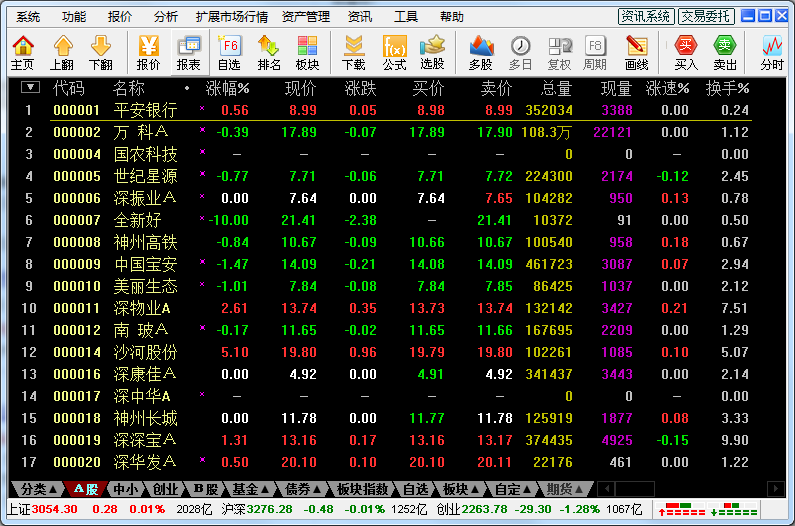Sort by the 换手% column header

(727, 88)
